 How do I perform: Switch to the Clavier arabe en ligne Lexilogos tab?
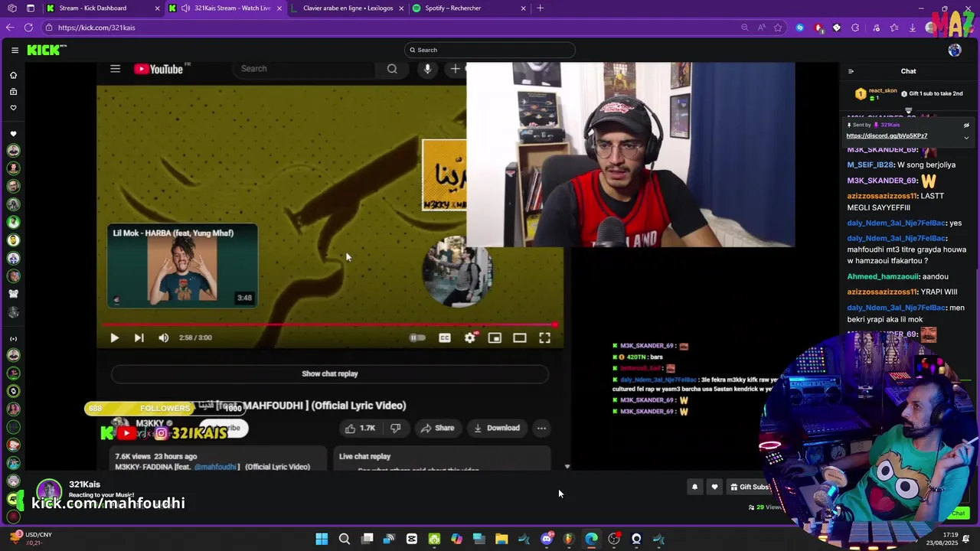click(x=348, y=8)
